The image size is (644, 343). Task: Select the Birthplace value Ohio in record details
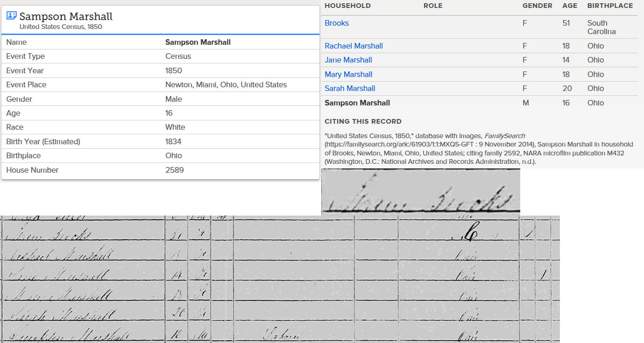(x=174, y=155)
